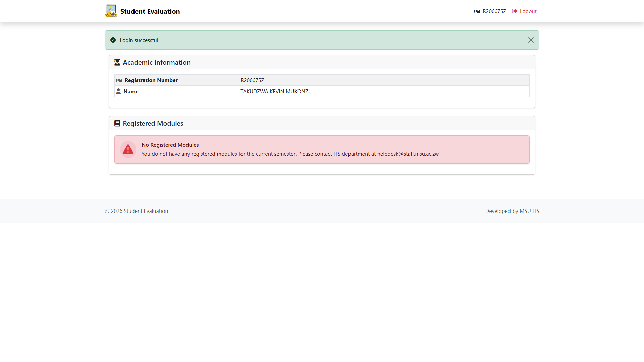Screen dimensions: 644x362
Task: Click the ID card icon beside Registration Number
Action: (x=119, y=80)
